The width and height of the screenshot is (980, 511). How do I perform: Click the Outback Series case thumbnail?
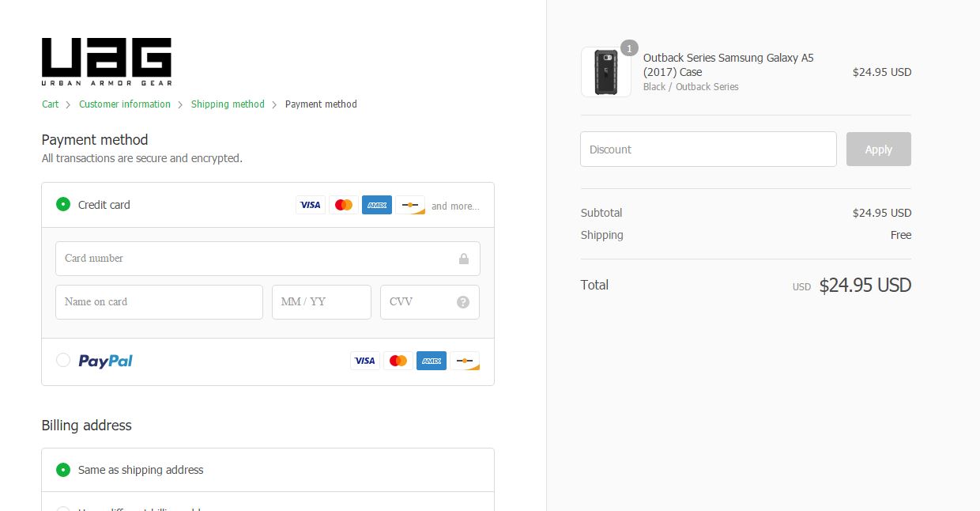(x=606, y=72)
